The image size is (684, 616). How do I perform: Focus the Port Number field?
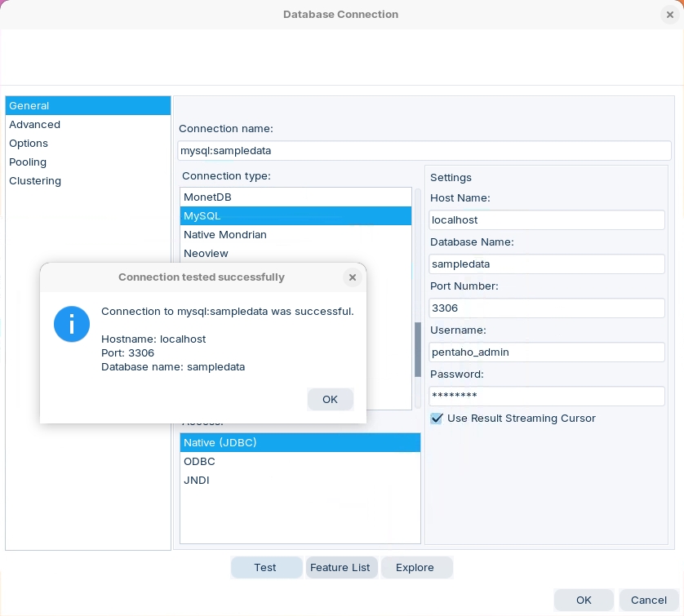546,308
